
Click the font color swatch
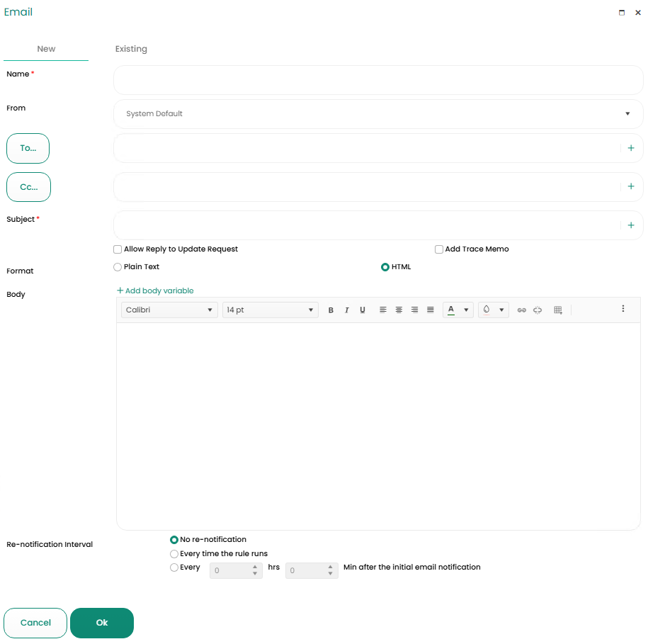451,310
